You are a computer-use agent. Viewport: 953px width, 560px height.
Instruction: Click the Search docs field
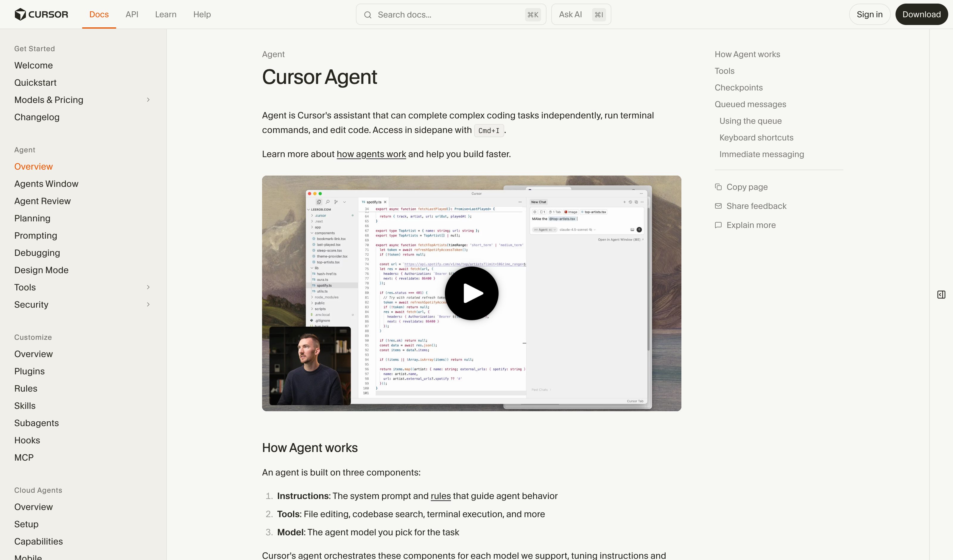click(451, 15)
